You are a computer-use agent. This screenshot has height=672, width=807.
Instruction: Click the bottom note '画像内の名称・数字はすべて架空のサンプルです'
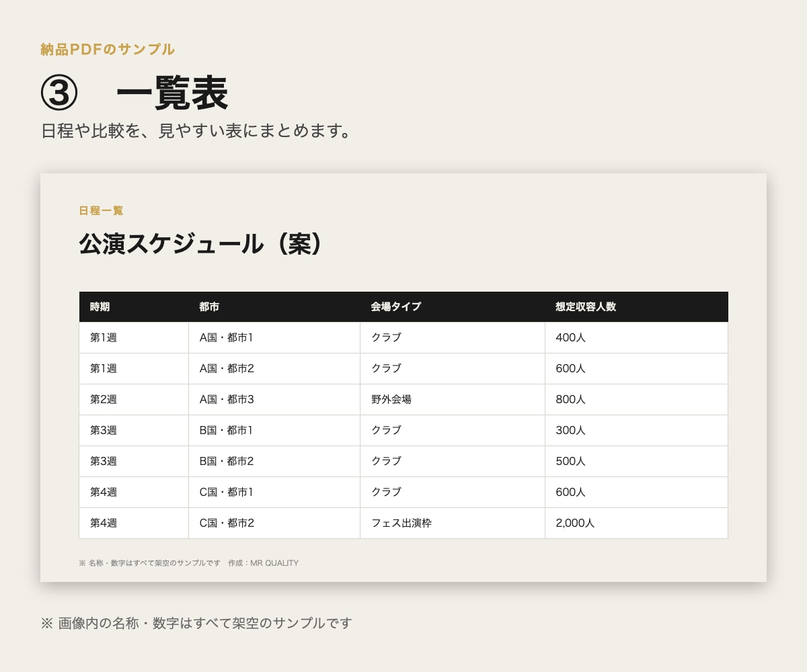(205, 623)
